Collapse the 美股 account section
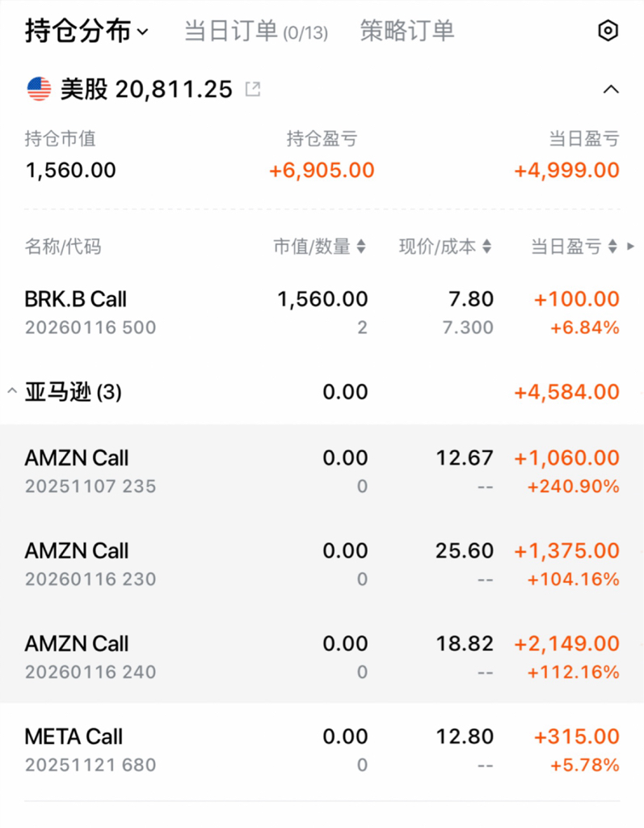Viewport: 644px width, 828px height. [611, 89]
